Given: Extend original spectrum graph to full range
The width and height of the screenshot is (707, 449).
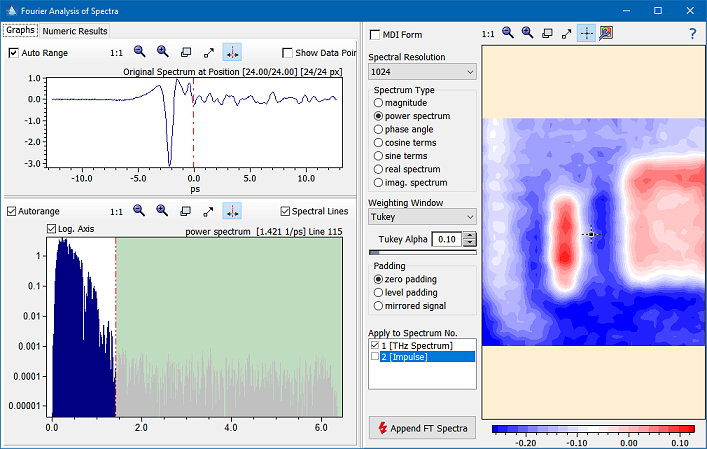Looking at the screenshot, I should [x=209, y=52].
